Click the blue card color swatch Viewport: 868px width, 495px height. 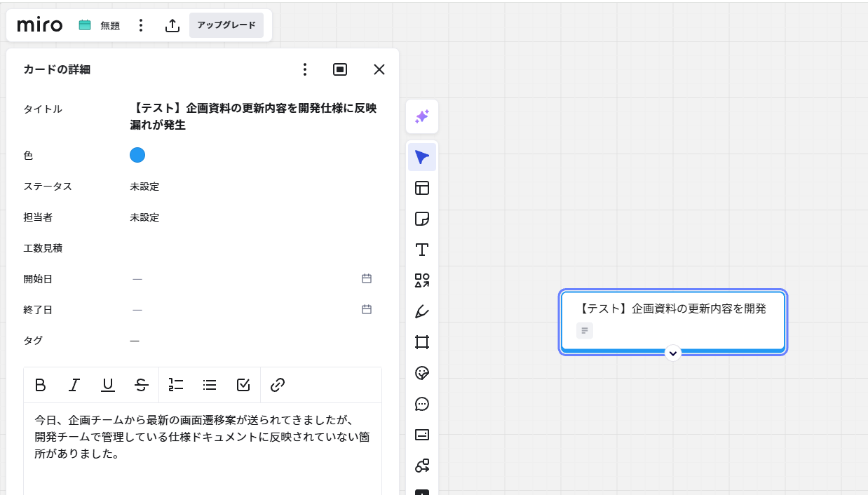point(137,155)
